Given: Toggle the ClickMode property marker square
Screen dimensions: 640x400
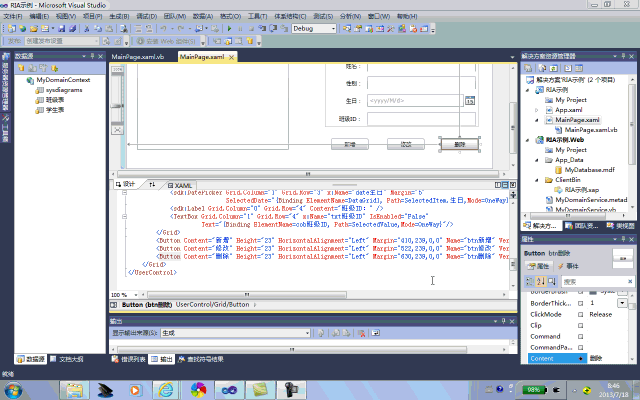Looking at the screenshot, I should click(x=581, y=313).
